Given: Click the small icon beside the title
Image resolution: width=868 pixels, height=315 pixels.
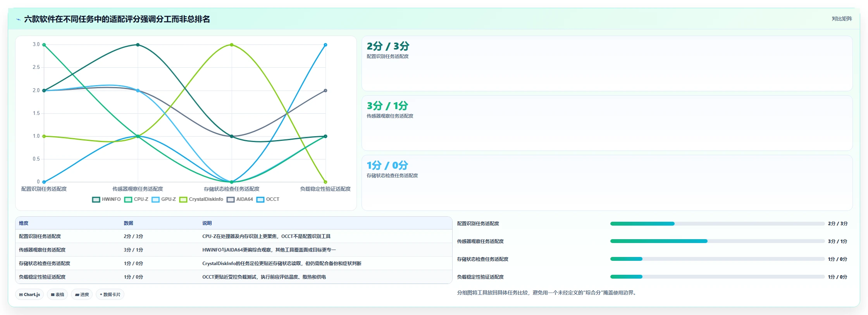Looking at the screenshot, I should (18, 19).
